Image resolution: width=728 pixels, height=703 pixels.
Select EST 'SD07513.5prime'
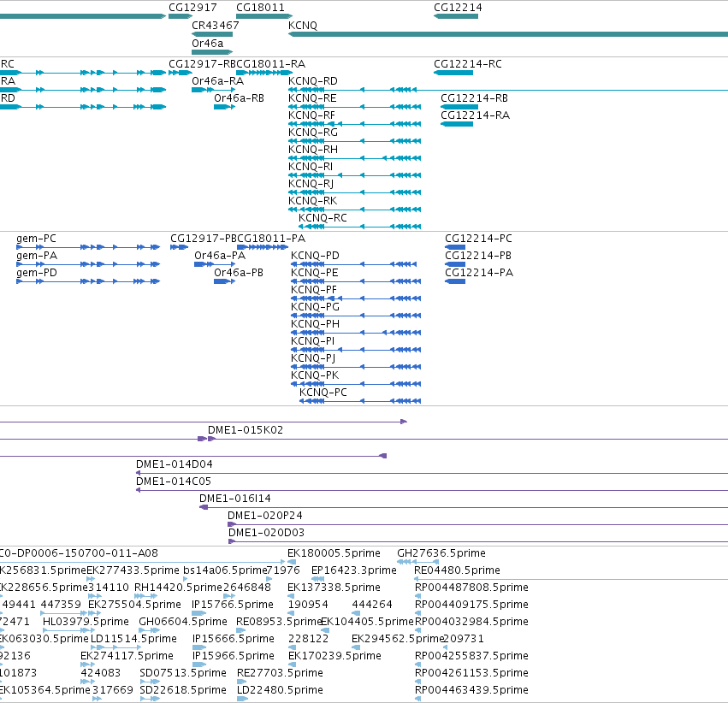click(x=183, y=673)
